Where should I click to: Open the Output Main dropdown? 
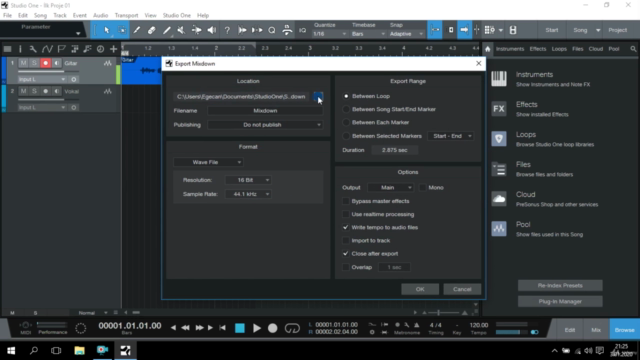click(x=391, y=188)
